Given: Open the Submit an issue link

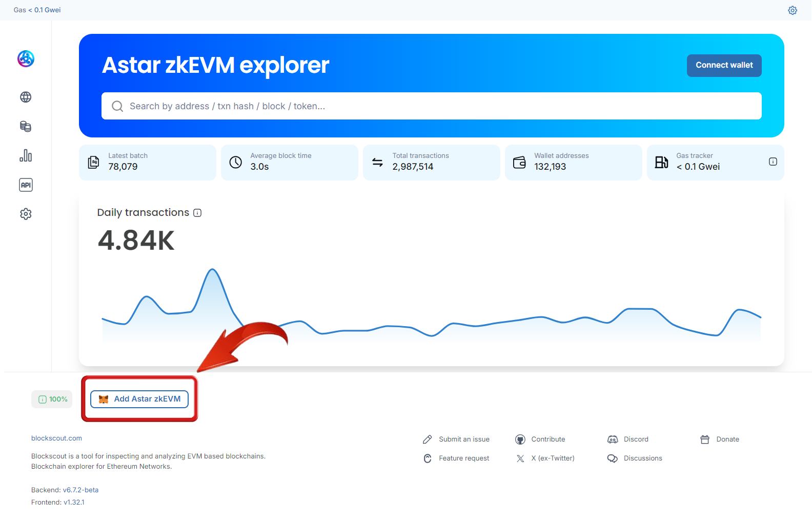Looking at the screenshot, I should 464,439.
